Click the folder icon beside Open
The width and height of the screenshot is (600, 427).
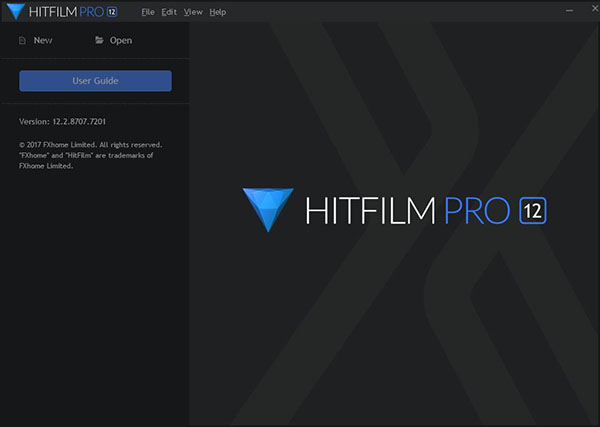click(99, 40)
